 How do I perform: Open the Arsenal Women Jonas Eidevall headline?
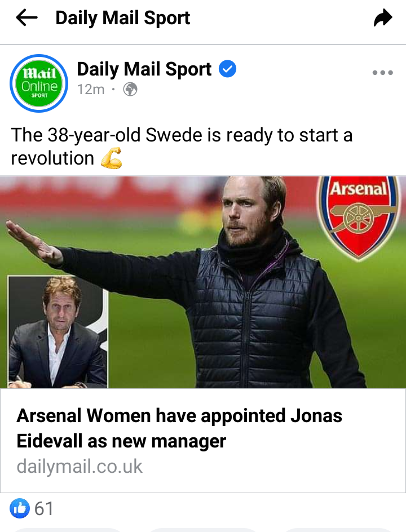[179, 428]
